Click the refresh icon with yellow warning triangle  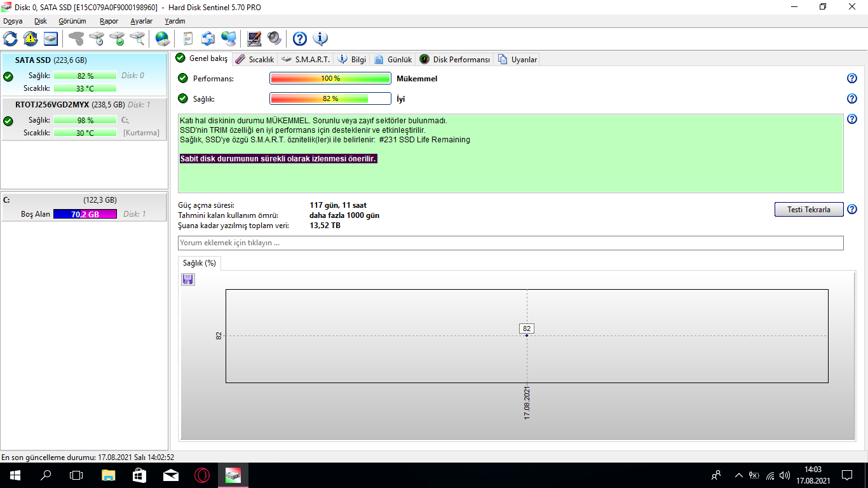(x=31, y=39)
